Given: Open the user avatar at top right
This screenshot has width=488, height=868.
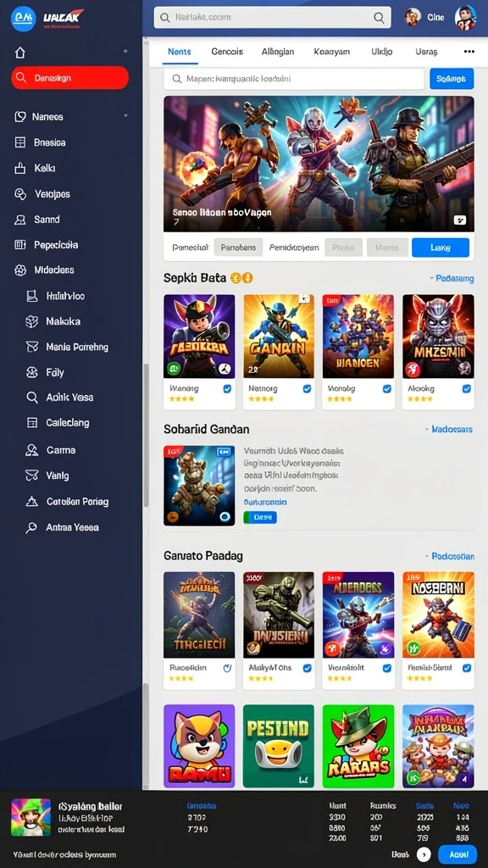Looking at the screenshot, I should click(x=465, y=18).
